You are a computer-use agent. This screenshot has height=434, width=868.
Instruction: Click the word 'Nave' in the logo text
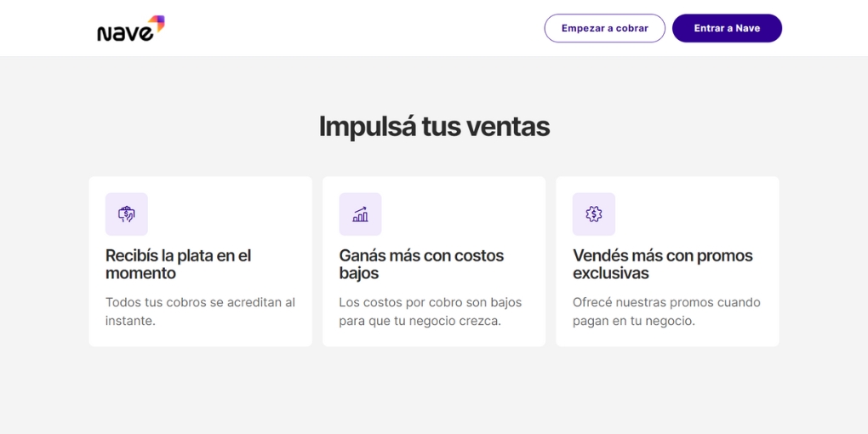124,34
